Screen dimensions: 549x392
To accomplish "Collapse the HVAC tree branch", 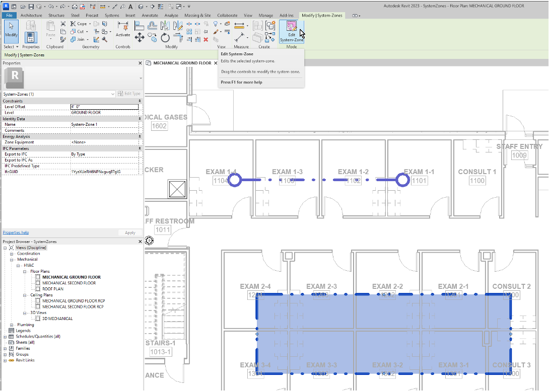I will pyautogui.click(x=18, y=266).
